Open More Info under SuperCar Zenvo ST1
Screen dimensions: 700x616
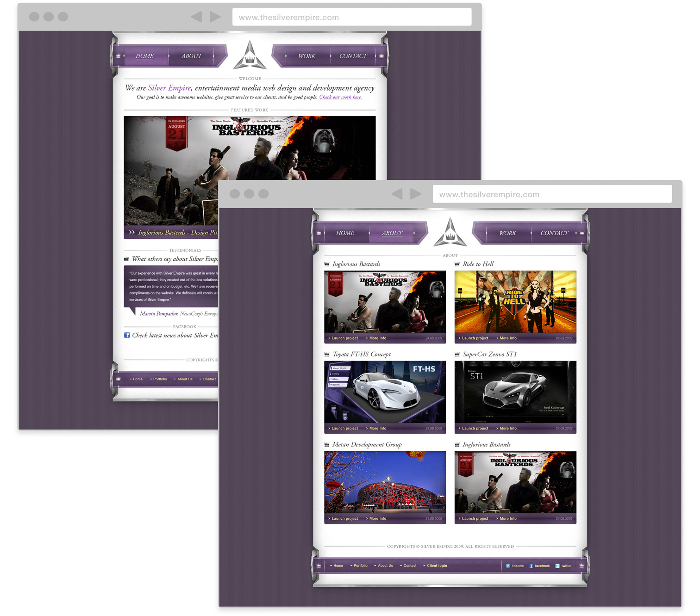point(508,428)
